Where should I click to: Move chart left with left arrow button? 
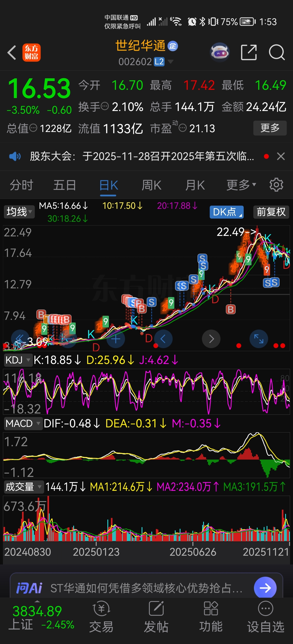pos(163,339)
